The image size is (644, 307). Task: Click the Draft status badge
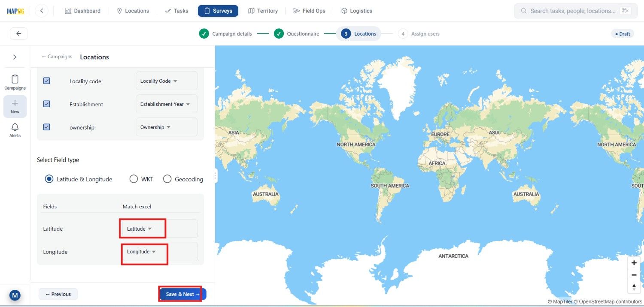[x=623, y=33]
